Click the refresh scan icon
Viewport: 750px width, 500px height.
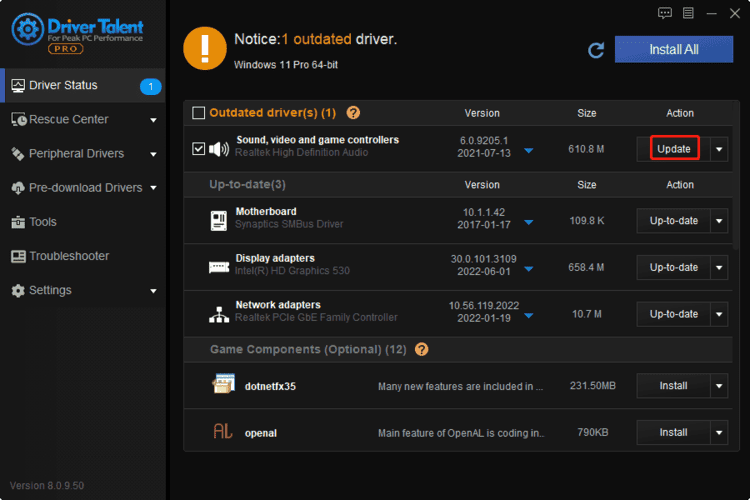596,50
